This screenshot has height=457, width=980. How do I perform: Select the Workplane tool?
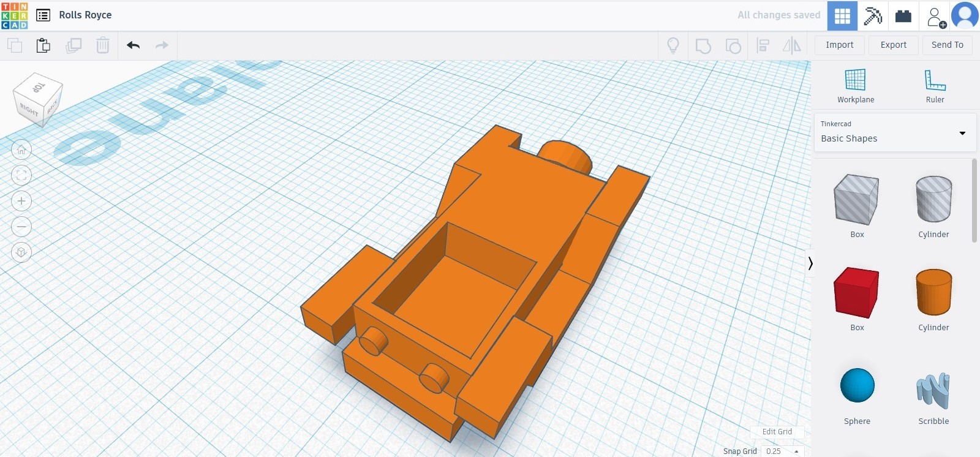click(x=856, y=86)
